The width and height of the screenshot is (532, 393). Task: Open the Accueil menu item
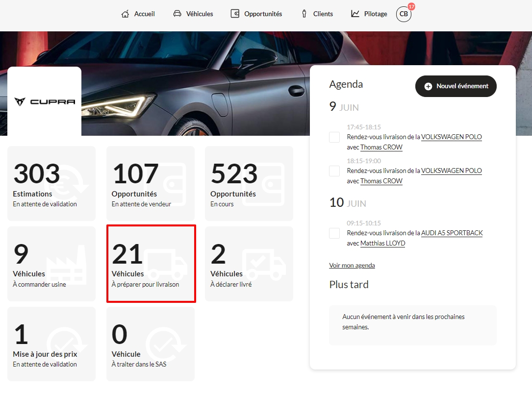point(138,14)
